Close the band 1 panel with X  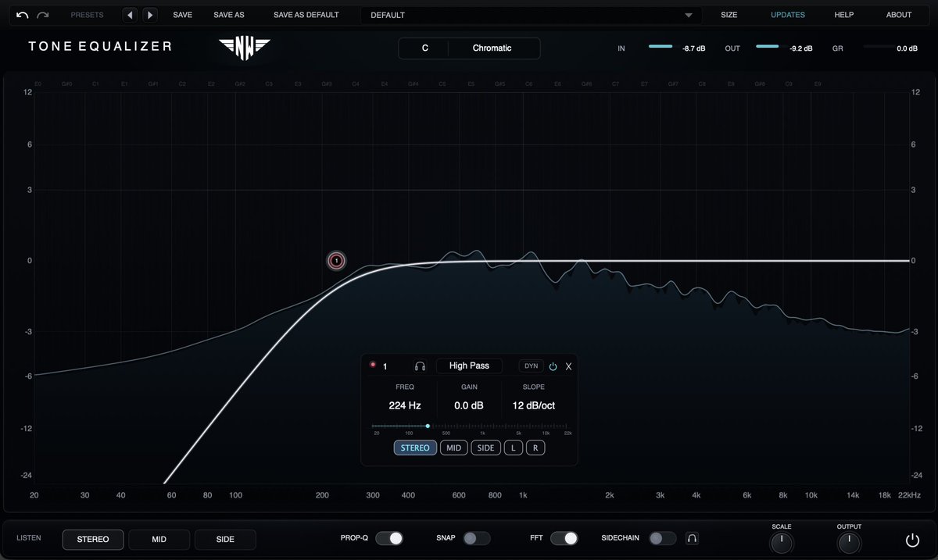[568, 366]
